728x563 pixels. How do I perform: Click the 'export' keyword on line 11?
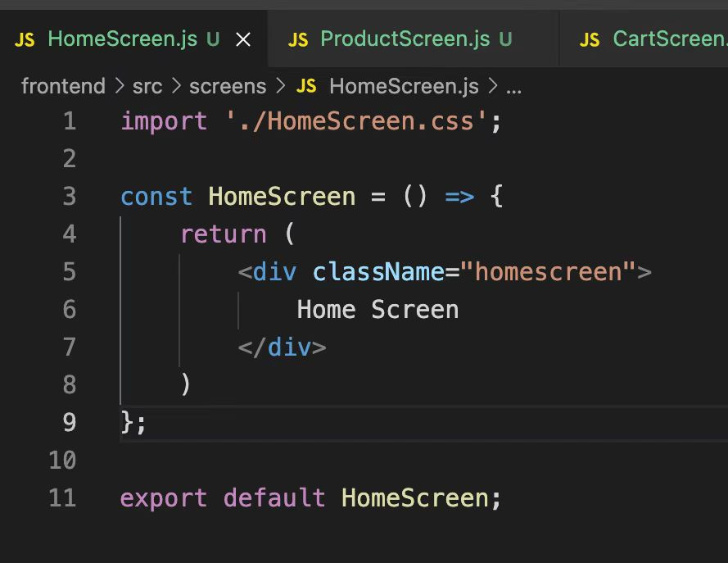[x=164, y=498]
